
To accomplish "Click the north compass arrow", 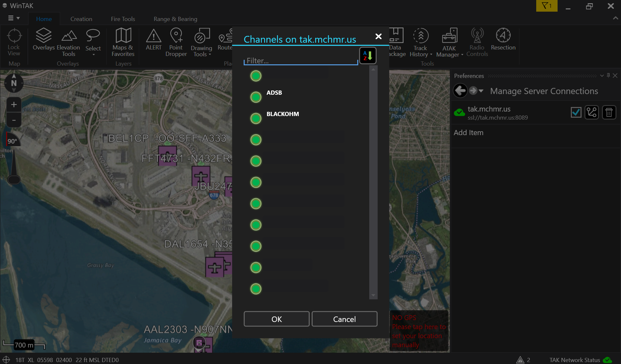I will pyautogui.click(x=14, y=83).
